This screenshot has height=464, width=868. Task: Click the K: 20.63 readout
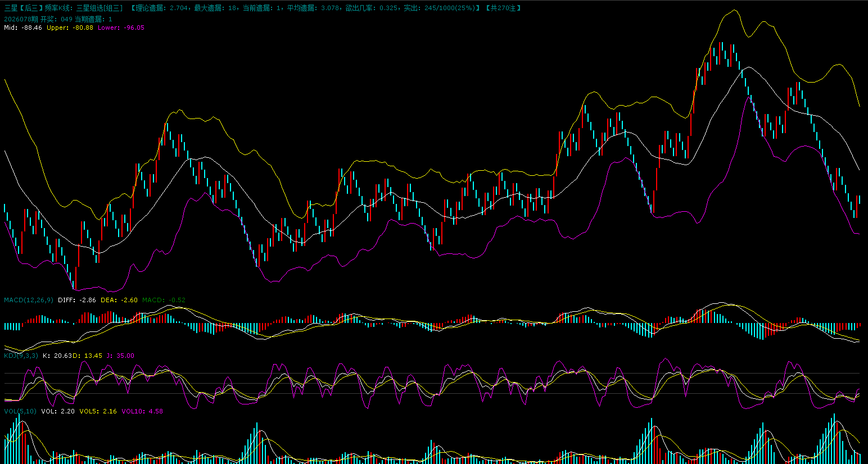[57, 356]
